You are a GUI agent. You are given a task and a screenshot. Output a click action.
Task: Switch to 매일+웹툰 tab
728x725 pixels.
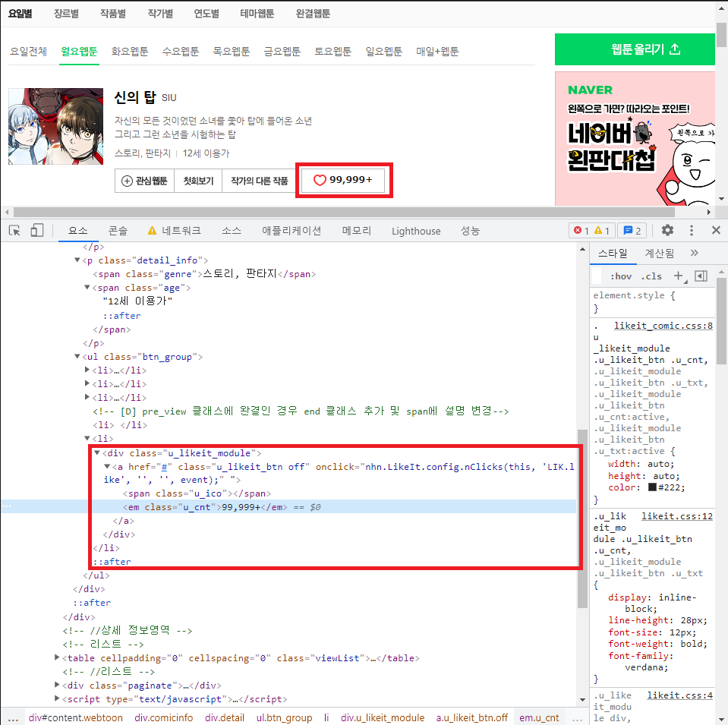click(x=437, y=51)
